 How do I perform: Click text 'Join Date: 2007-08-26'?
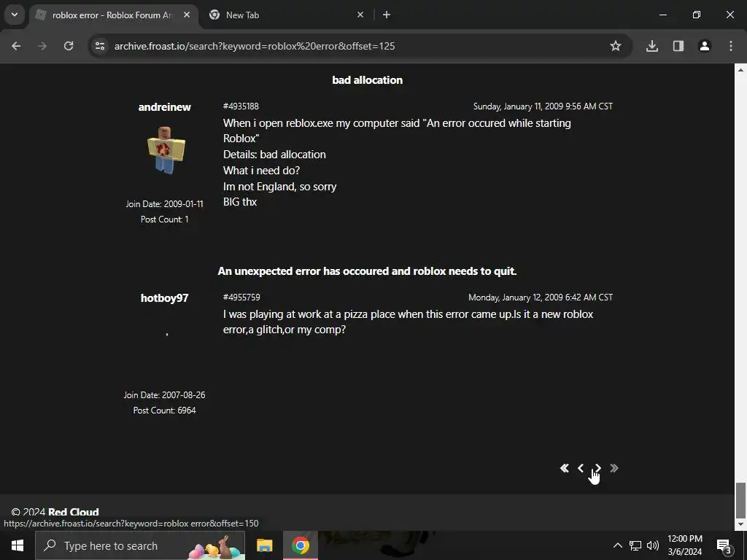pyautogui.click(x=164, y=394)
